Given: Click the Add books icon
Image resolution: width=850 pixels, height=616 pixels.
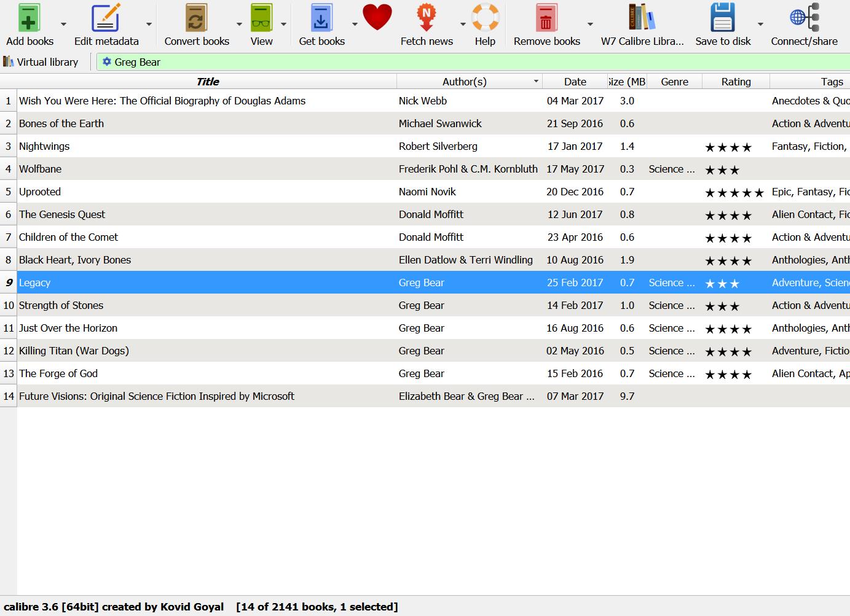Looking at the screenshot, I should click(29, 18).
